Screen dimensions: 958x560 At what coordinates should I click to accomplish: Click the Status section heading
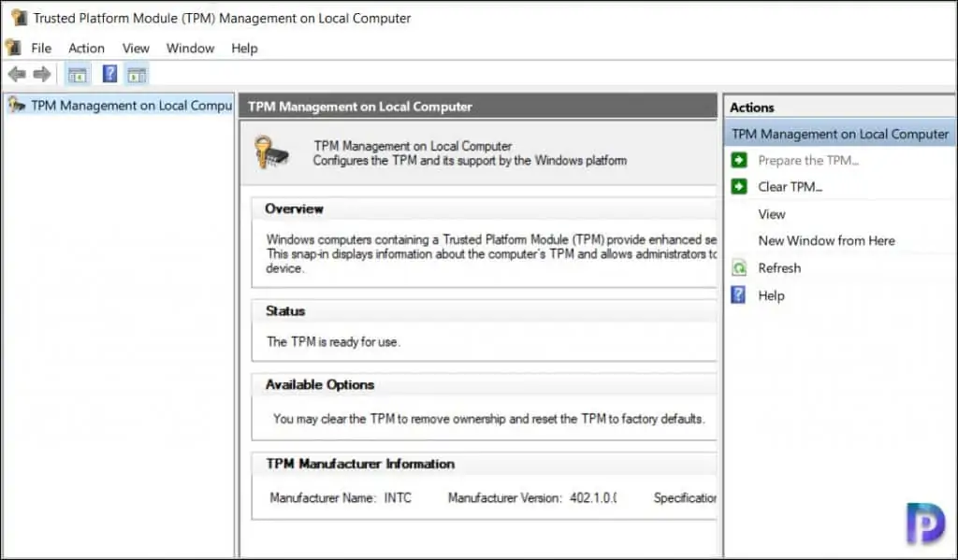coord(285,310)
